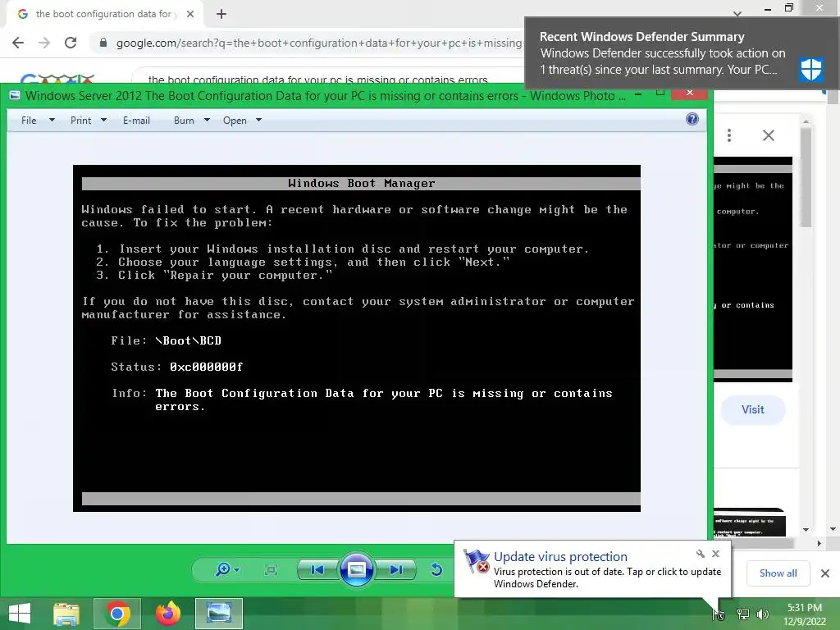The width and height of the screenshot is (840, 630).
Task: Open the zoom magnifier control
Action: tap(226, 569)
